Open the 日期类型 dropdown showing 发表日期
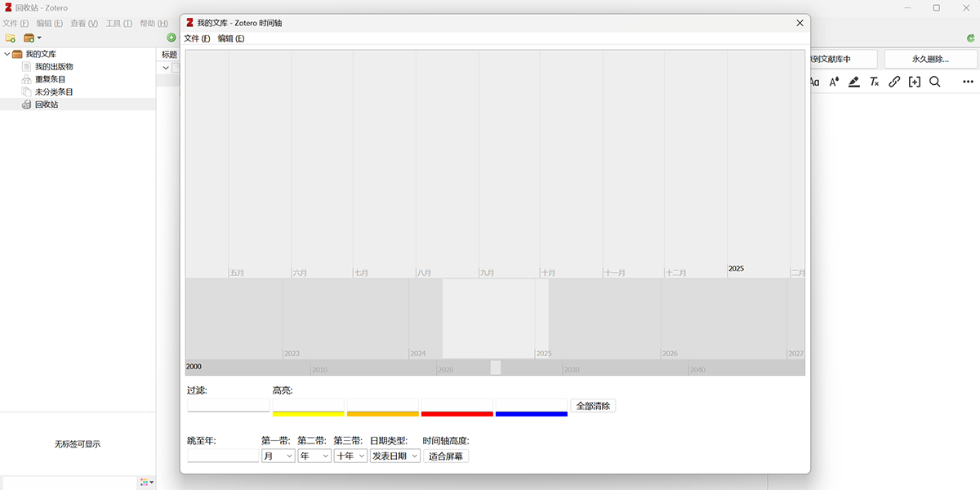 395,456
